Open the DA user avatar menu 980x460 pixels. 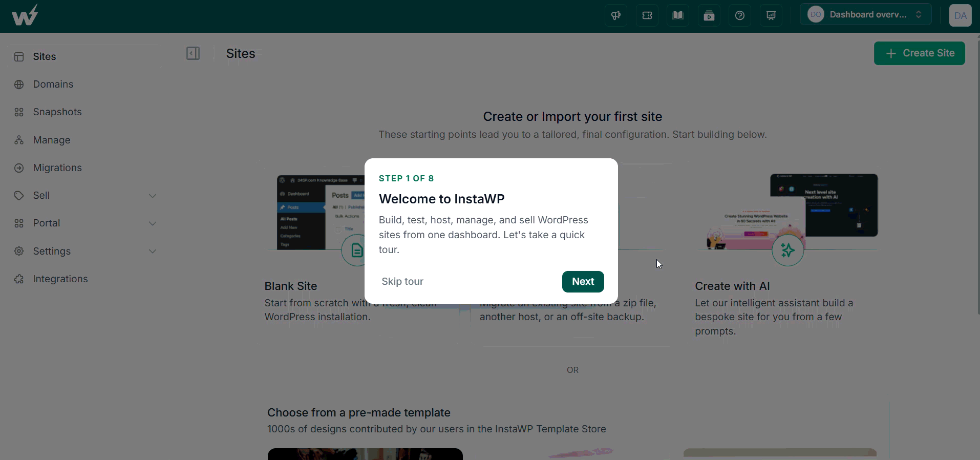(x=960, y=15)
